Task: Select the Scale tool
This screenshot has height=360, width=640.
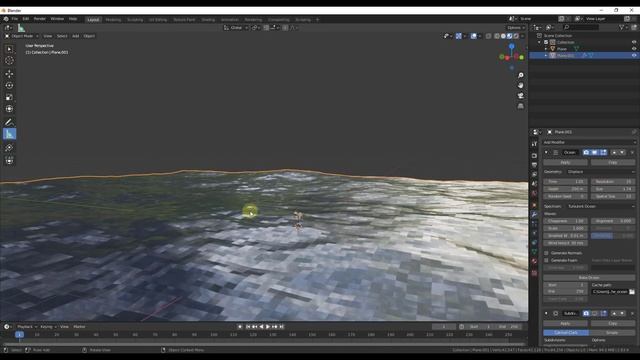Action: (x=9, y=97)
